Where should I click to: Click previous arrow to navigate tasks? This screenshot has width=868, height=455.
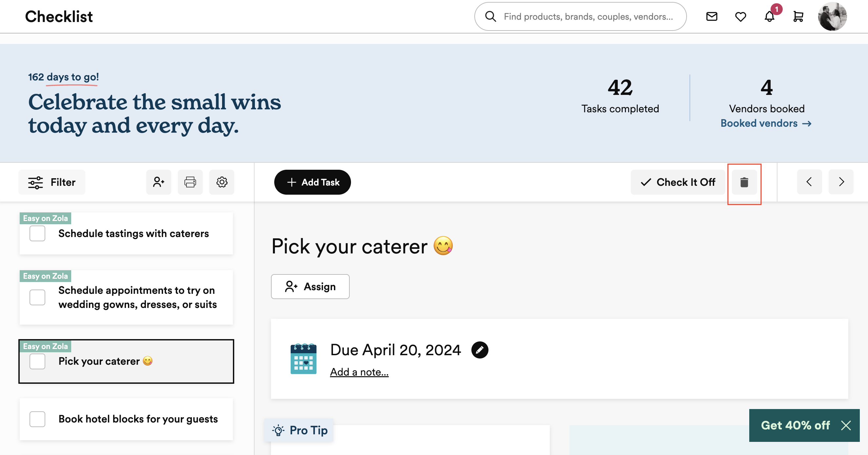tap(810, 182)
